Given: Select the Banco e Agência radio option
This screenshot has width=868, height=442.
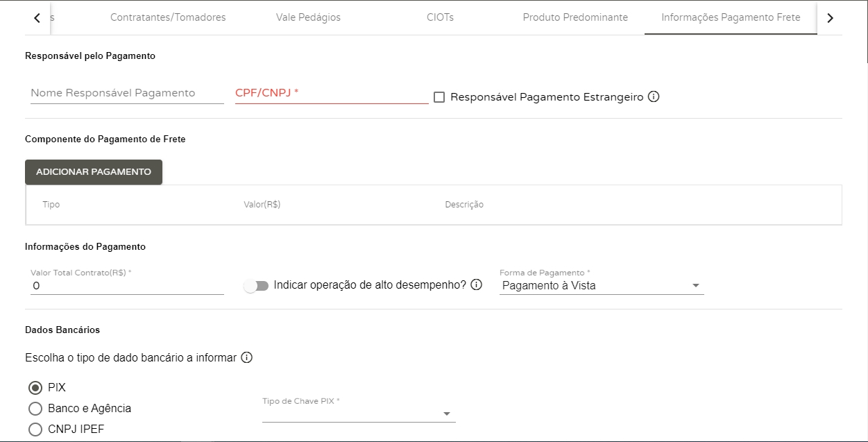Looking at the screenshot, I should (x=35, y=409).
